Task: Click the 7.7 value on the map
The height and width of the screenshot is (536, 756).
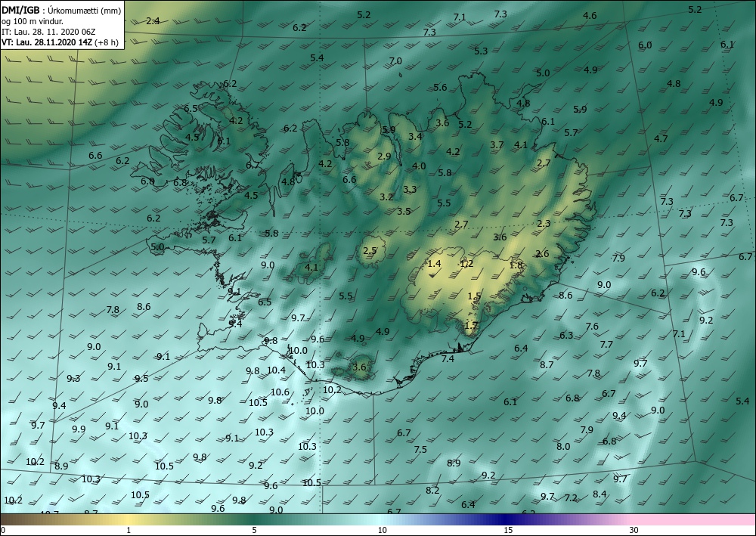Action: (606, 345)
